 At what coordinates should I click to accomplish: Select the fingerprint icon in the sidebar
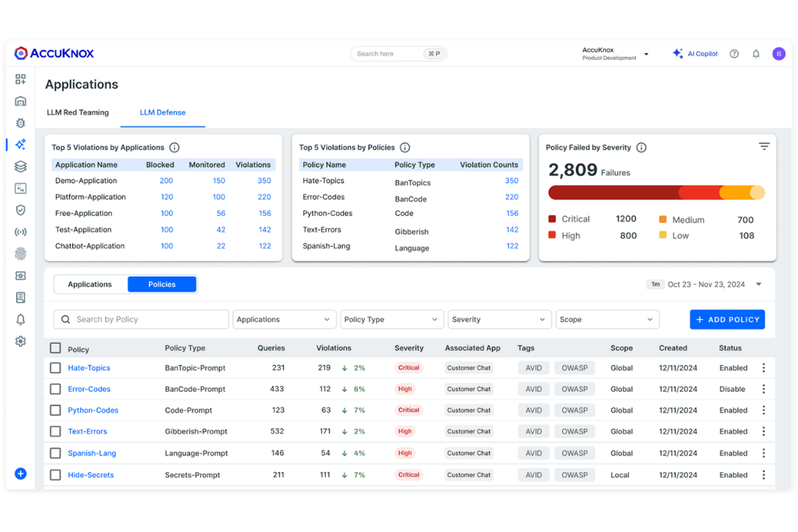coord(21,253)
